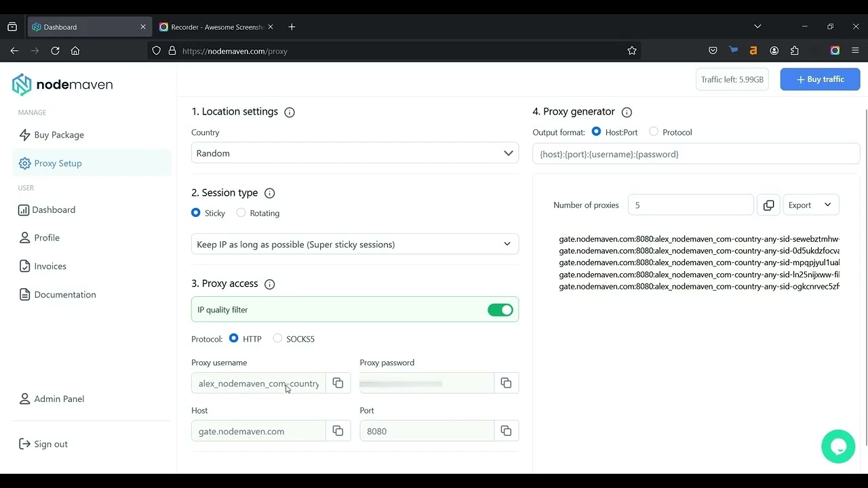Viewport: 868px width, 488px height.
Task: Choose the SOCKS5 protocol option
Action: tap(277, 338)
